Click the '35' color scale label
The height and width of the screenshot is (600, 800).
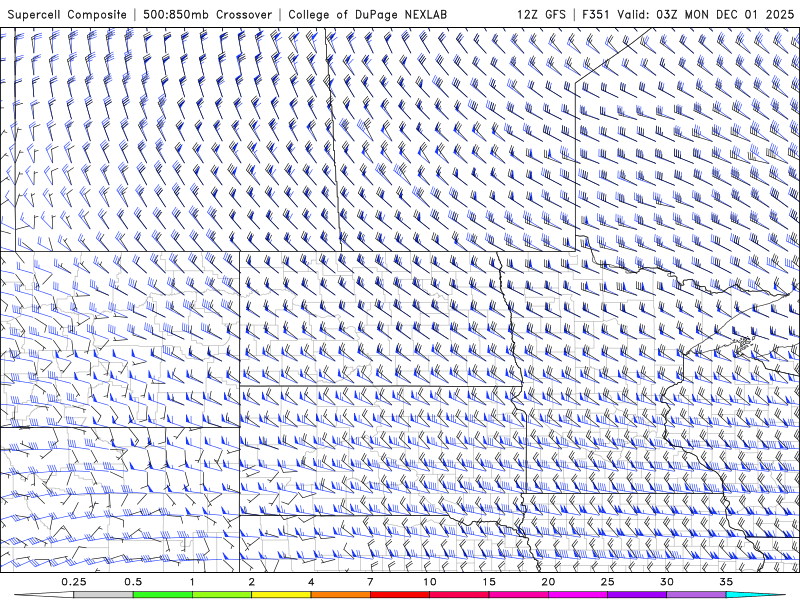click(726, 582)
